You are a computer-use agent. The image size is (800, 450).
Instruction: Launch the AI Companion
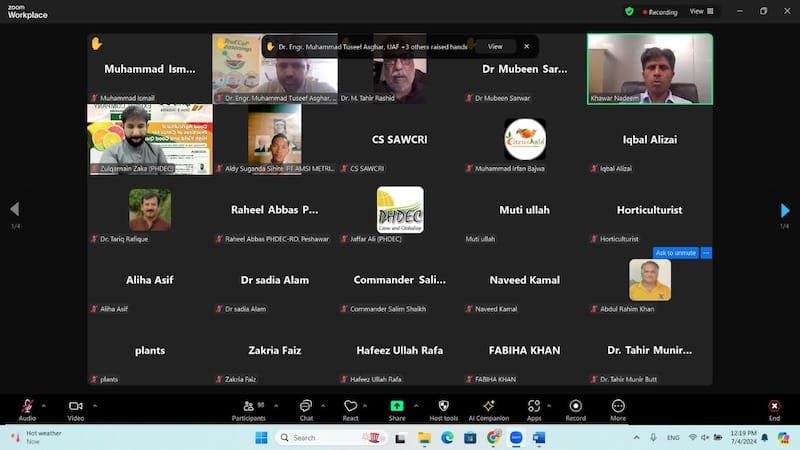pyautogui.click(x=488, y=406)
